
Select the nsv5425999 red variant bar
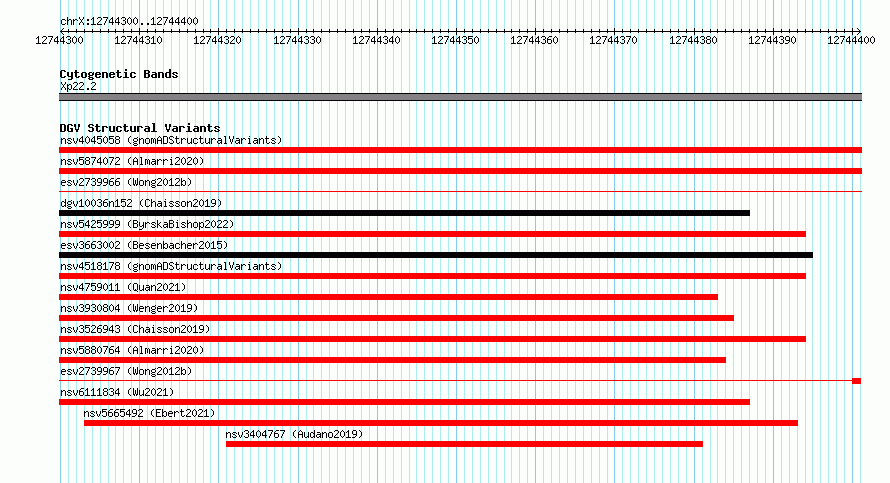click(433, 234)
